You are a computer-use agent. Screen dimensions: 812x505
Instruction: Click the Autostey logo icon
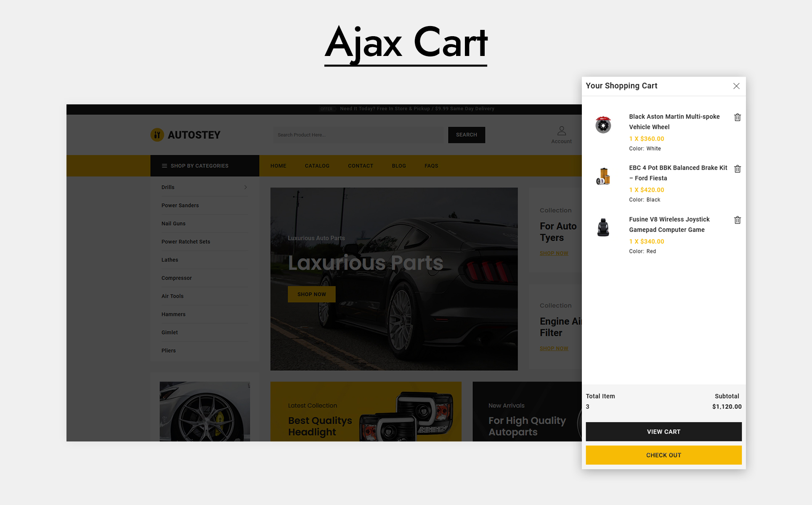(x=157, y=135)
